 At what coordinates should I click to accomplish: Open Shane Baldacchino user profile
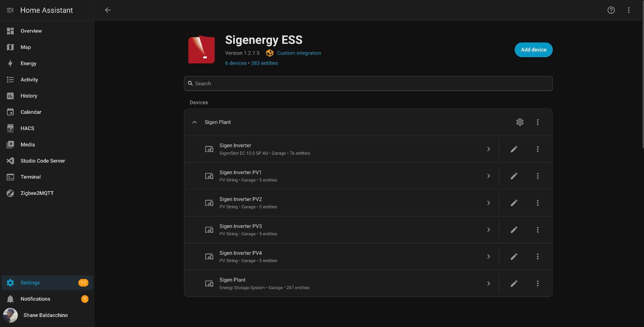pos(47,315)
